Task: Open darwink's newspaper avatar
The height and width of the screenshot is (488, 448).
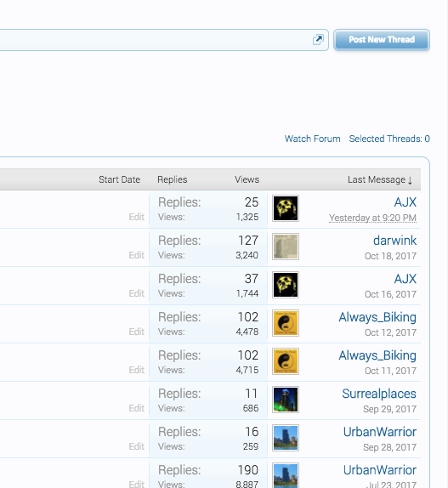Action: (286, 247)
